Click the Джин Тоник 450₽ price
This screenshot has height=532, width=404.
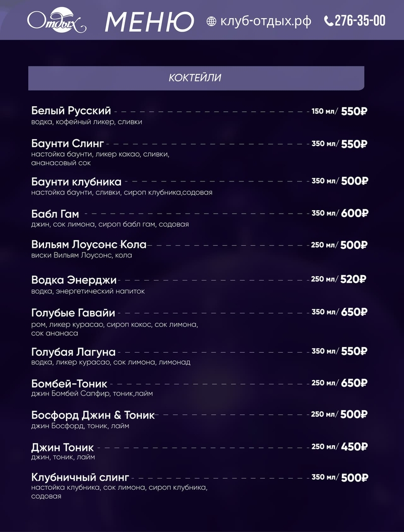click(x=354, y=447)
